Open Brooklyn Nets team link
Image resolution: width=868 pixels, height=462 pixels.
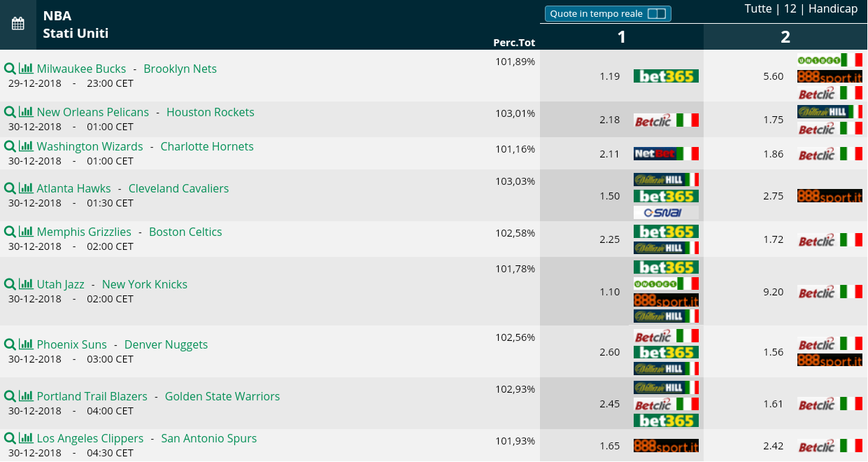(x=180, y=69)
